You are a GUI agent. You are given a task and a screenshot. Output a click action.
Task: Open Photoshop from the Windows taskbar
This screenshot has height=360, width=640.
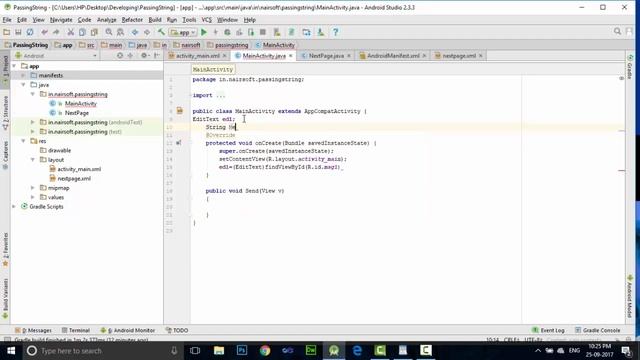[x=242, y=351]
